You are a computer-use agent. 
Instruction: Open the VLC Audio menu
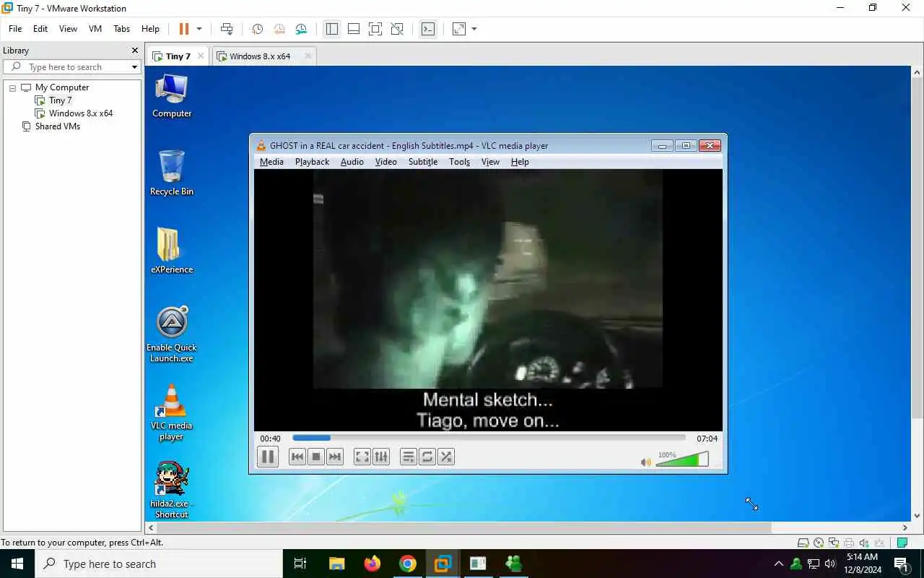[x=352, y=162]
